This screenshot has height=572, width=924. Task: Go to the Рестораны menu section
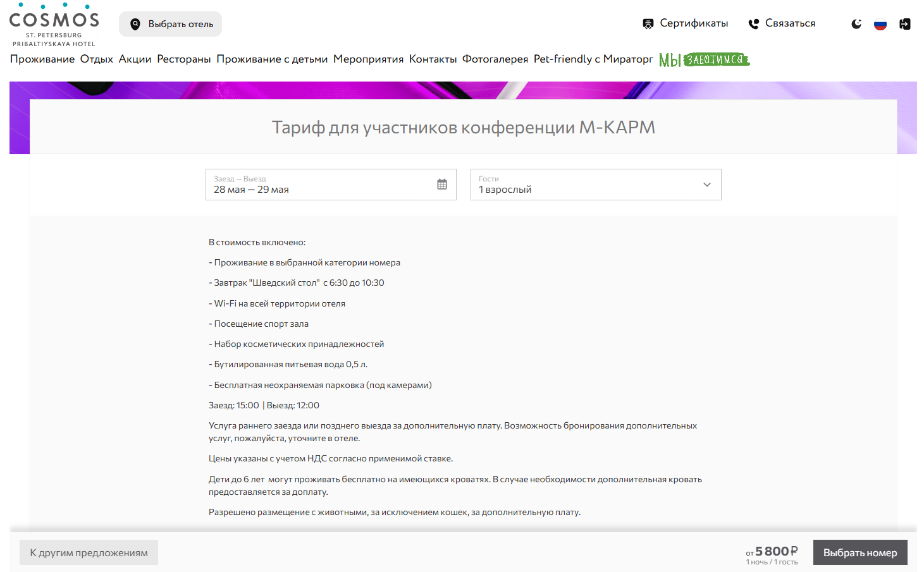(x=184, y=59)
